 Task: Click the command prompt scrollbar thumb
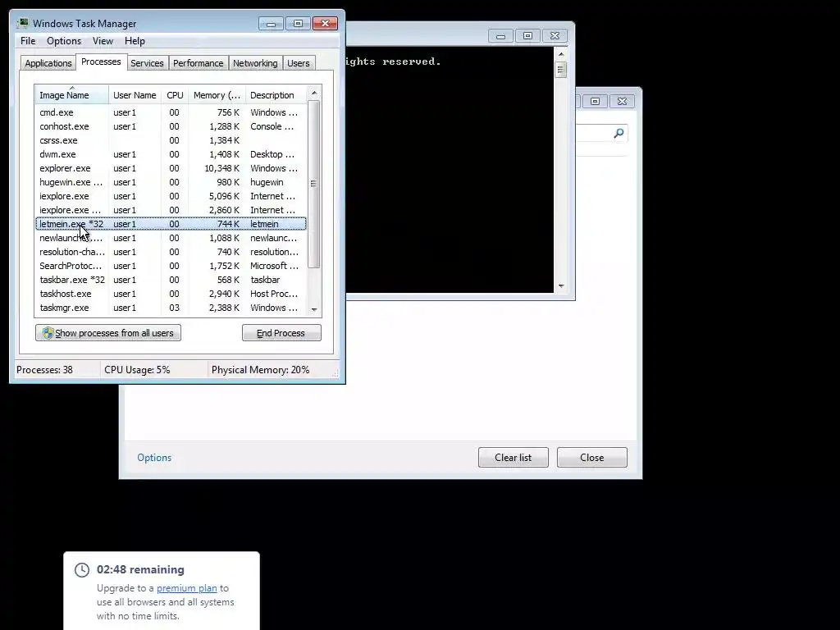tap(561, 70)
